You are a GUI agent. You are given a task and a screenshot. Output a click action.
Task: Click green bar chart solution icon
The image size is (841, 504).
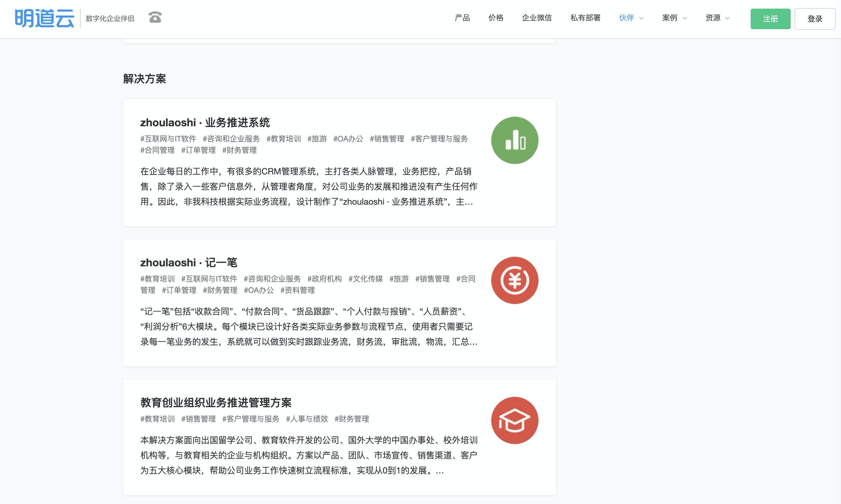point(514,140)
